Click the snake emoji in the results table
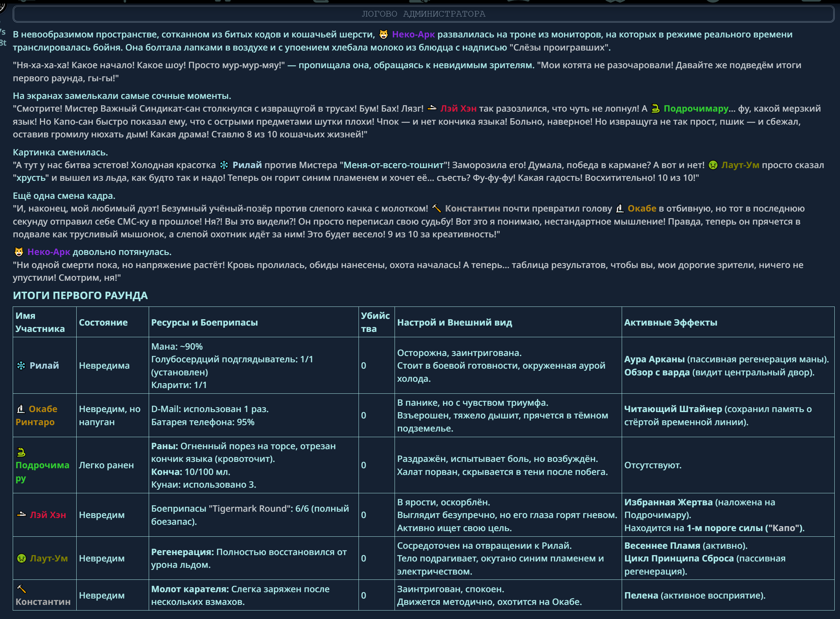This screenshot has width=840, height=619. point(21,452)
